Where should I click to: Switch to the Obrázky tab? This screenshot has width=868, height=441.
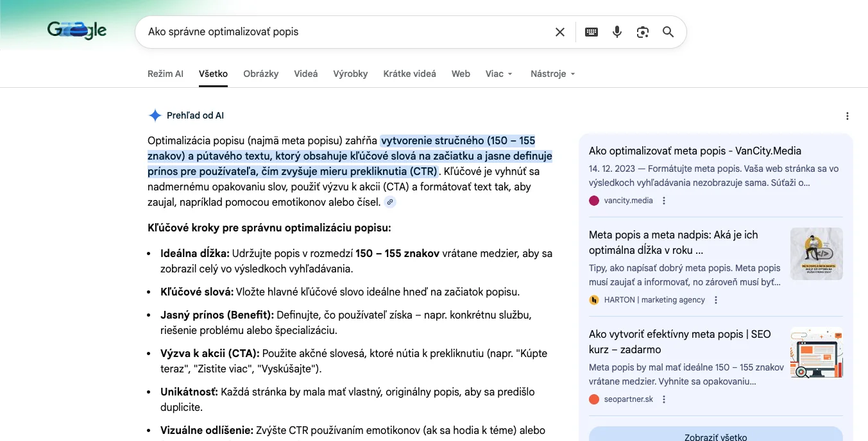click(x=260, y=74)
